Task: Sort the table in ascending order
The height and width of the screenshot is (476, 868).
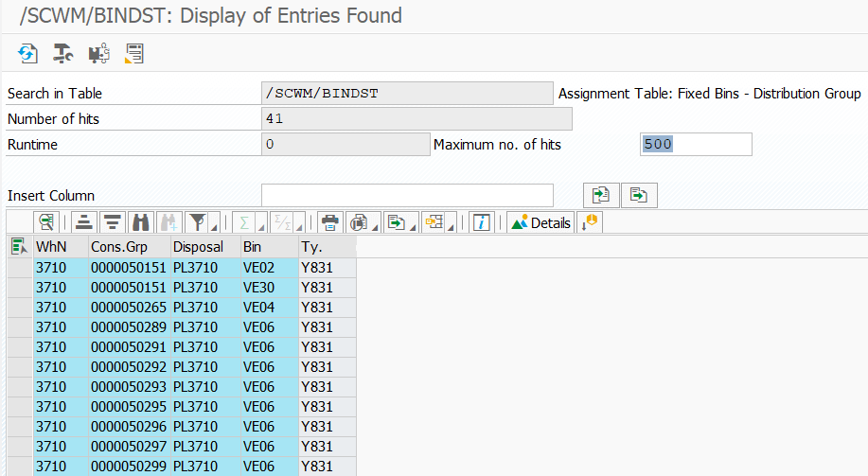Action: coord(84,222)
